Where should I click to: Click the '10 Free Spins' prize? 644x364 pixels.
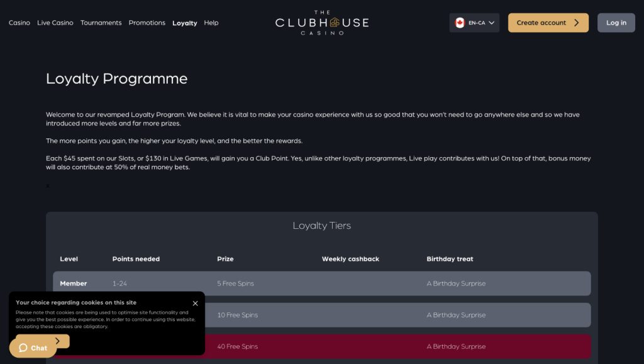pyautogui.click(x=237, y=315)
